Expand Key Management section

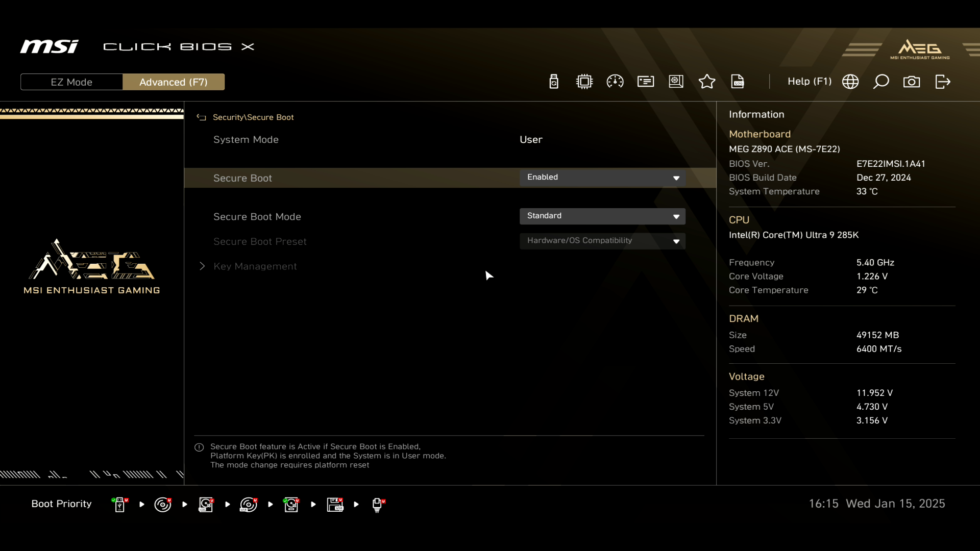click(256, 266)
